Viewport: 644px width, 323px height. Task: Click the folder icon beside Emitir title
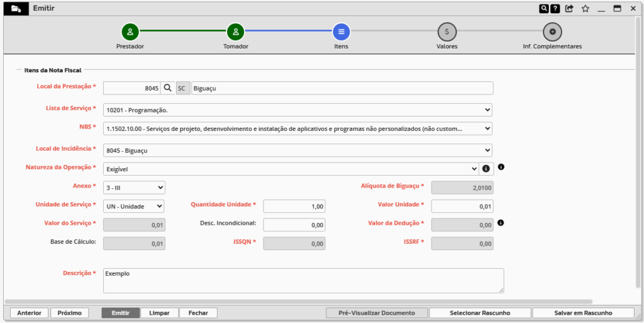(x=16, y=9)
